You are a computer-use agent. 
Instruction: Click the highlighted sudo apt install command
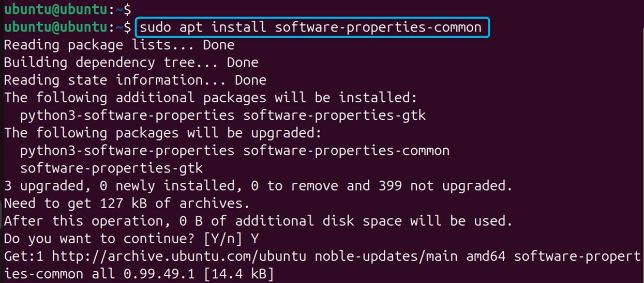311,27
